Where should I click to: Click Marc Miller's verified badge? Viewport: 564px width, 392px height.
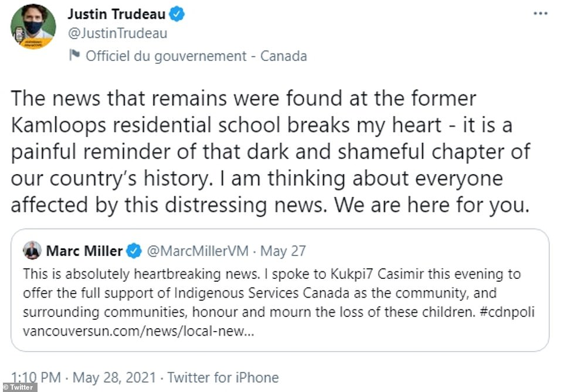134,251
